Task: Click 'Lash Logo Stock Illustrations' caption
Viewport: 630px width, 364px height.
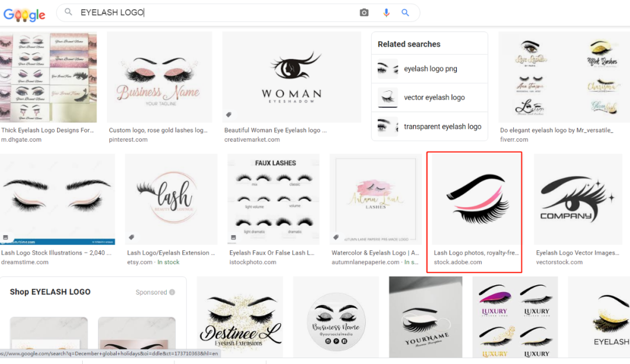Action: (56, 253)
